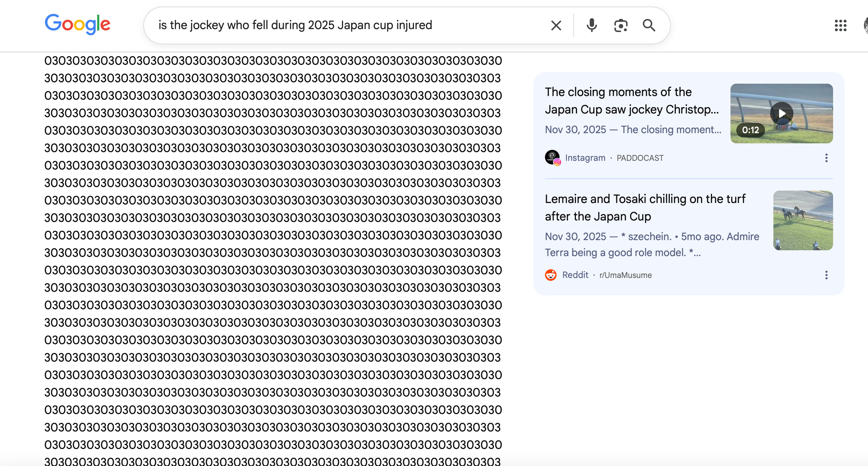Open "The closing moments of the Japan Cup" result
The height and width of the screenshot is (466, 868).
point(632,101)
